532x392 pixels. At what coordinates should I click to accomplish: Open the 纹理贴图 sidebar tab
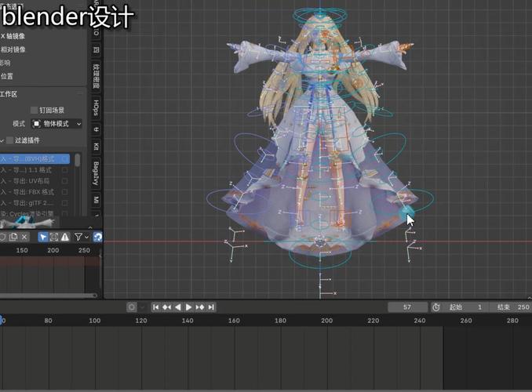[x=97, y=76]
